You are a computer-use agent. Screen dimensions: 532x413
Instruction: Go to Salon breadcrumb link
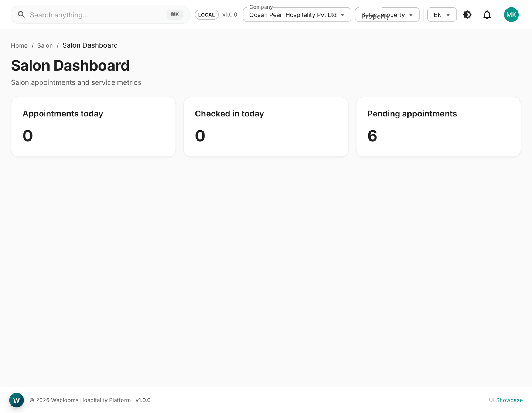(x=45, y=45)
